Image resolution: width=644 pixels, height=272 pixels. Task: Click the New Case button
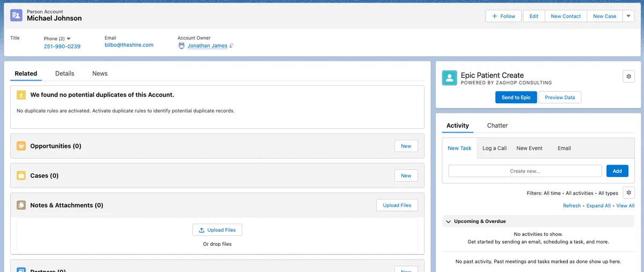click(x=605, y=16)
